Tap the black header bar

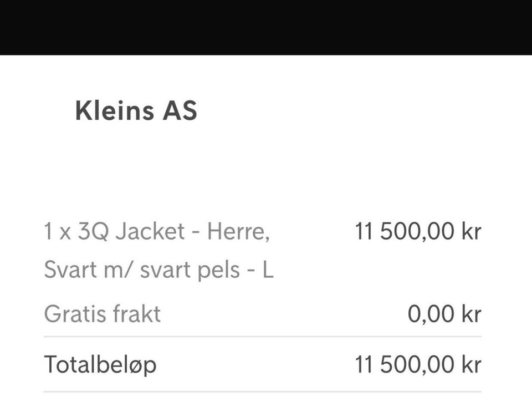click(x=266, y=27)
